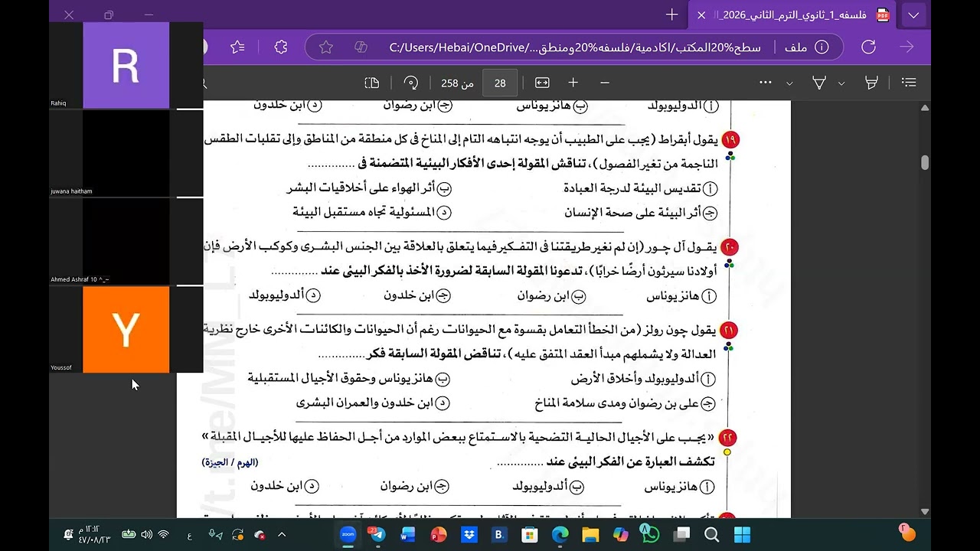Open Microsoft Store from the taskbar
The image size is (980, 551).
(x=529, y=534)
